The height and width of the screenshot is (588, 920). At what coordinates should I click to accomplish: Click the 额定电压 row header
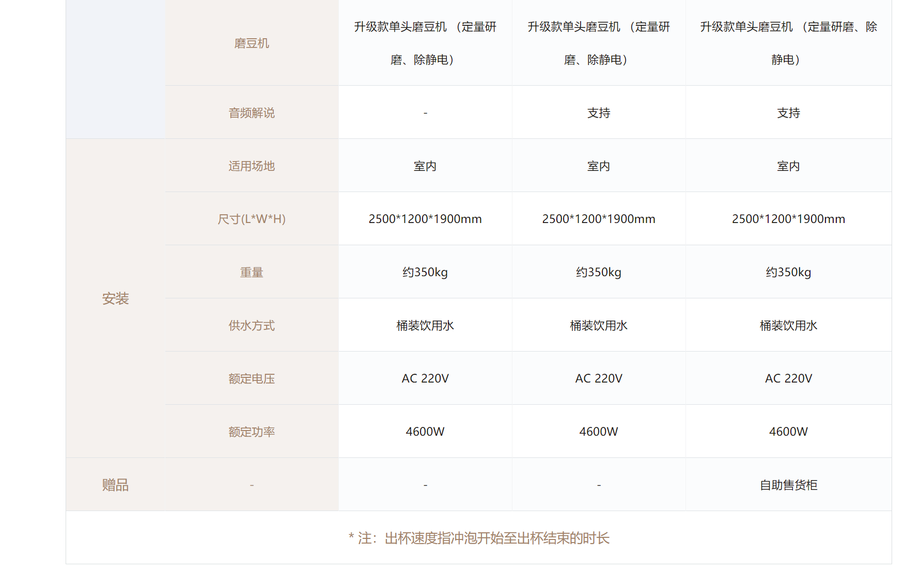(252, 379)
